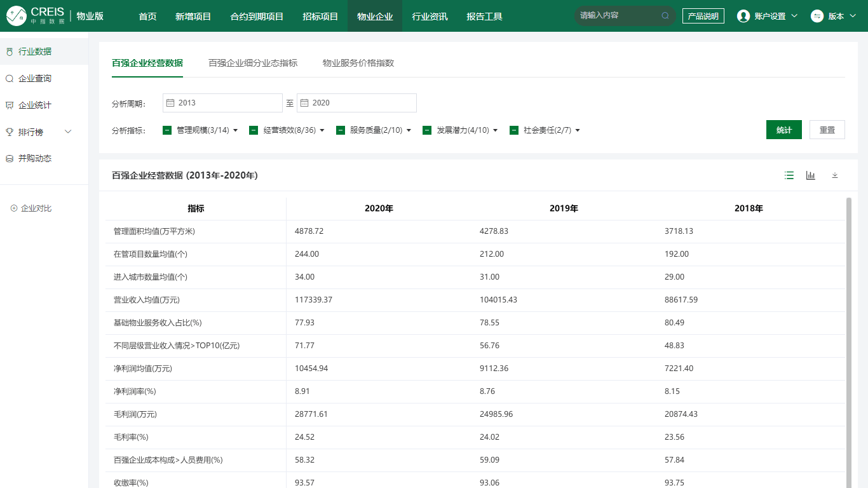Click the 统计 button
The width and height of the screenshot is (868, 488).
783,130
